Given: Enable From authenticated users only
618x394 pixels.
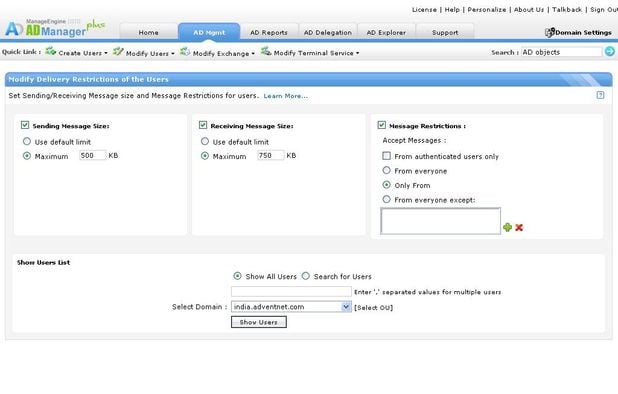Looking at the screenshot, I should [387, 156].
